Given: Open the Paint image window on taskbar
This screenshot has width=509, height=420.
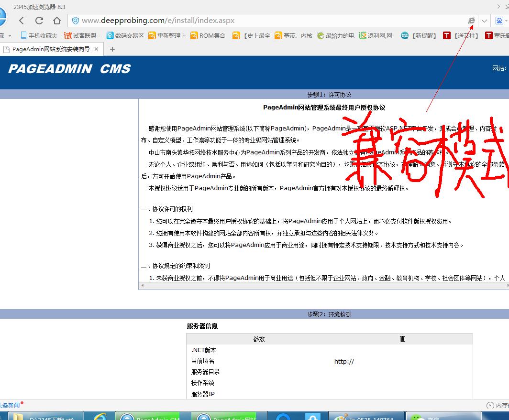Looking at the screenshot, I should point(366,416).
